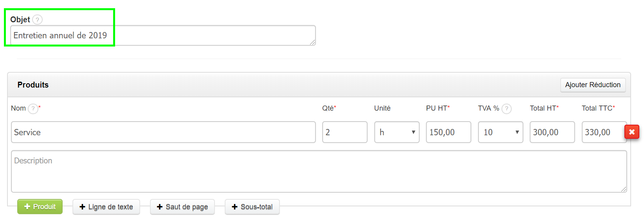The width and height of the screenshot is (644, 222).
Task: Click the help icon next to Objet
Action: (37, 20)
